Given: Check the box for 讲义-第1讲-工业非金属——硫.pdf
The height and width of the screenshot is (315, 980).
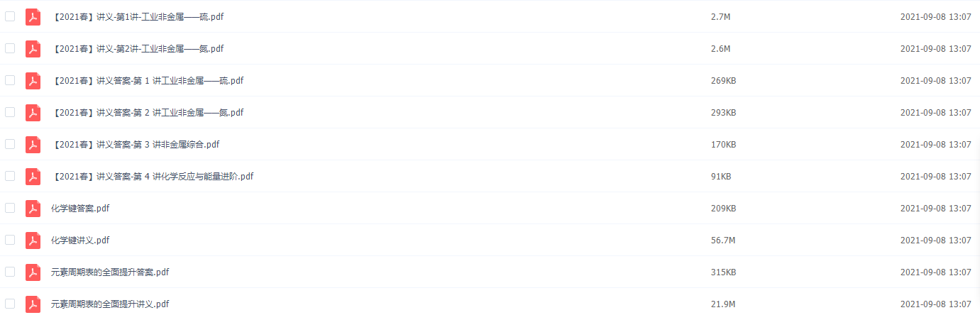Looking at the screenshot, I should [x=10, y=16].
